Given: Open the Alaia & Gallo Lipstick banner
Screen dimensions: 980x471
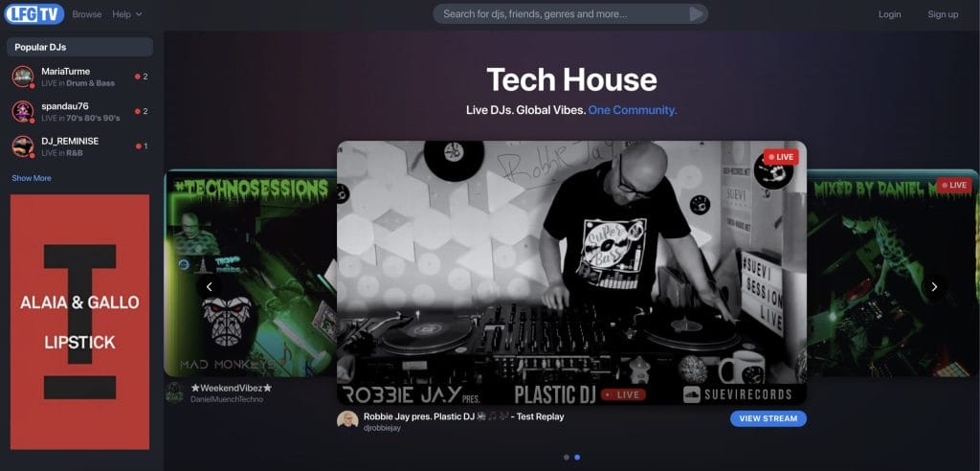Looking at the screenshot, I should pos(79,322).
